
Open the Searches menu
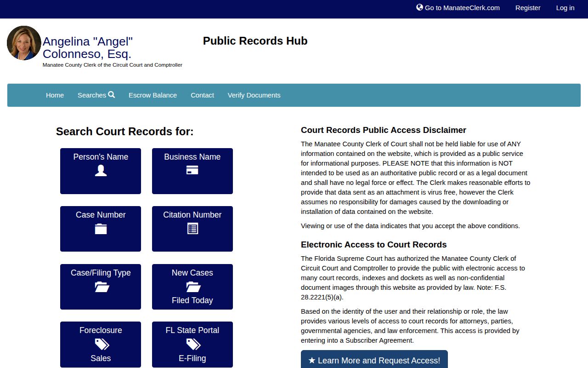[x=96, y=95]
